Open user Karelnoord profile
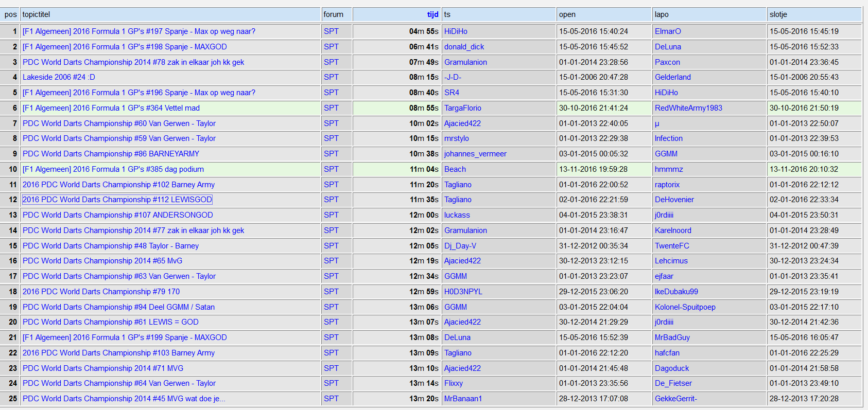This screenshot has height=410, width=868. coord(673,230)
